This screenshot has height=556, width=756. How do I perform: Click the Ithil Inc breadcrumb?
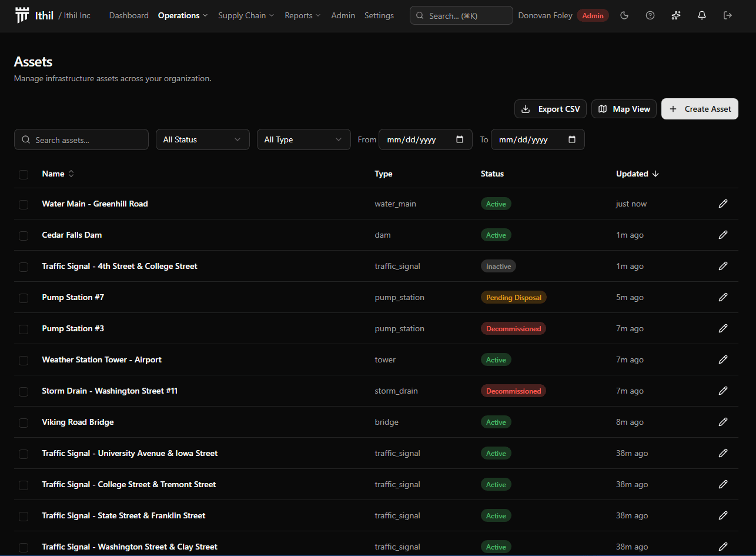point(77,15)
